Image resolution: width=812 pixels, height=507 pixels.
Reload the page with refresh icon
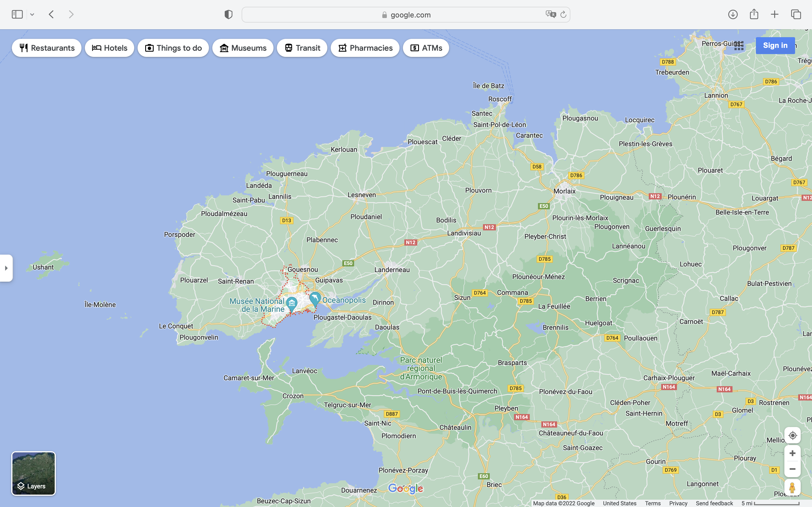tap(563, 14)
